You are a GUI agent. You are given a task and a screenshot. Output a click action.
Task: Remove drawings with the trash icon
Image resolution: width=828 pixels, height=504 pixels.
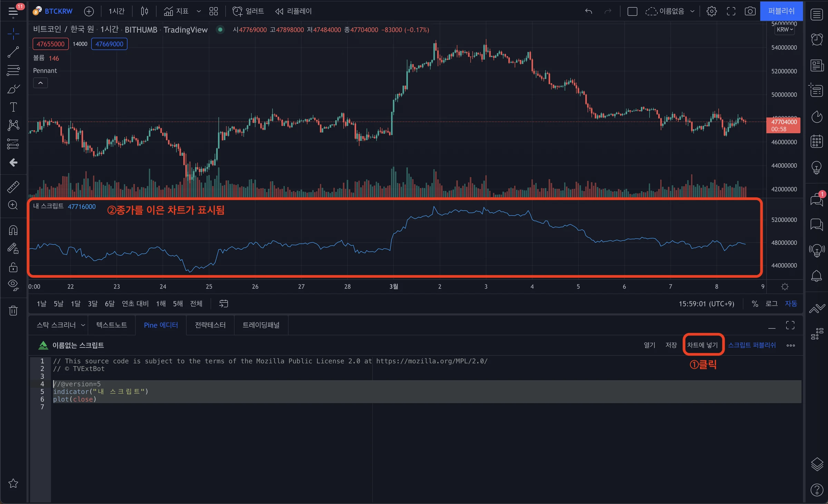[x=13, y=311]
